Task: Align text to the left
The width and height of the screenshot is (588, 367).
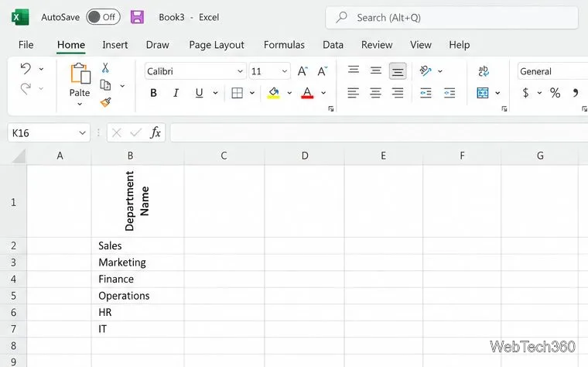Action: [353, 93]
